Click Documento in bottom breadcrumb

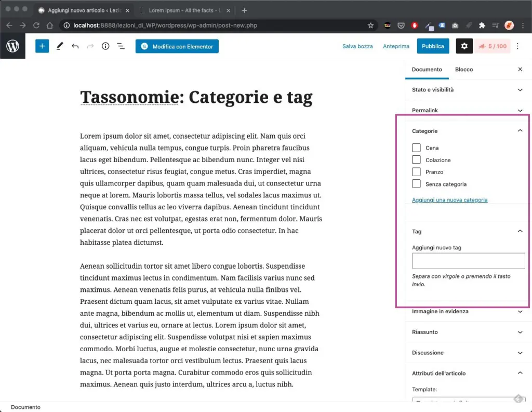(x=25, y=407)
